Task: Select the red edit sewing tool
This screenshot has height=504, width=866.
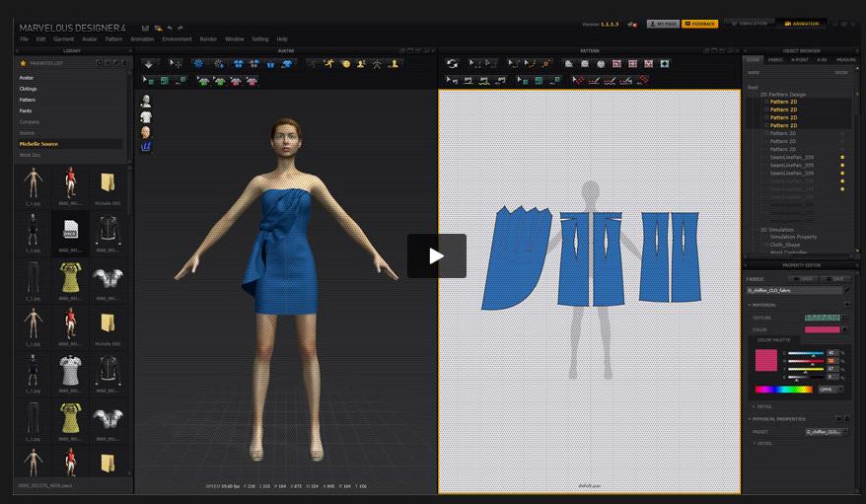Action: (x=578, y=81)
